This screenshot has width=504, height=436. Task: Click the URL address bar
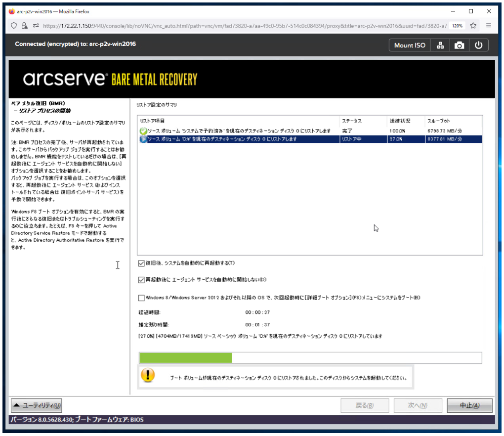[x=244, y=26]
